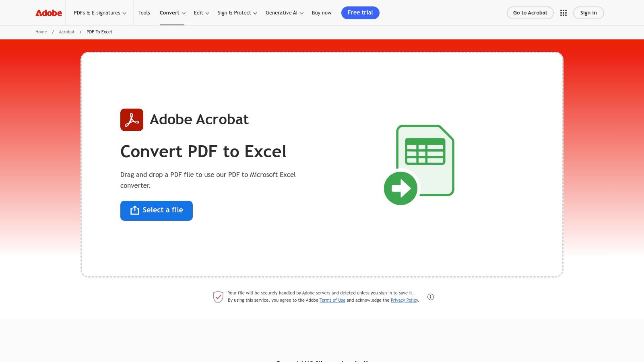Open the Terms of Use link
The image size is (644, 362).
tap(332, 300)
